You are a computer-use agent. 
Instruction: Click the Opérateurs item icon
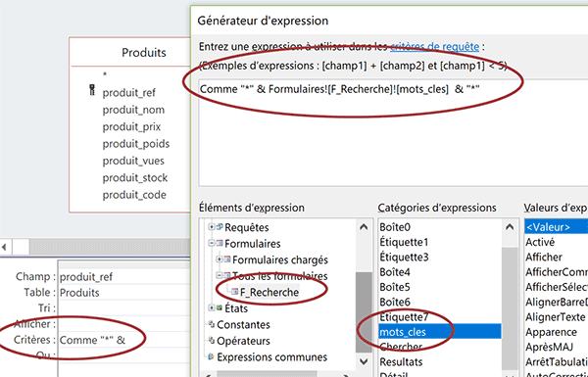click(212, 341)
